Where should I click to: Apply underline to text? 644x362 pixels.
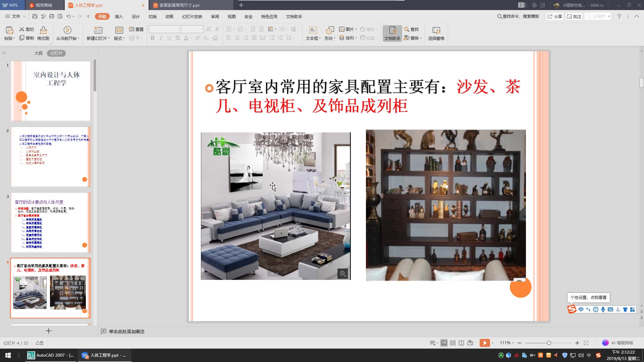(x=169, y=38)
